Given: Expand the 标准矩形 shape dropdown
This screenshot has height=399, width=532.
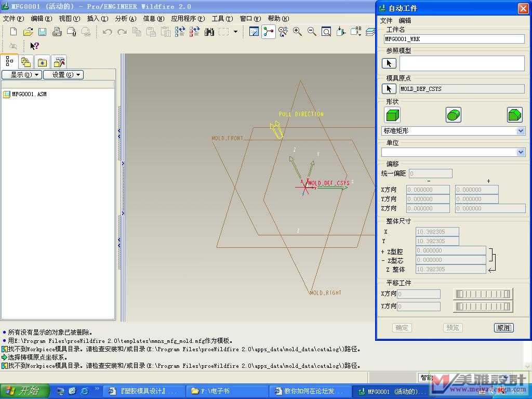Looking at the screenshot, I should 521,131.
